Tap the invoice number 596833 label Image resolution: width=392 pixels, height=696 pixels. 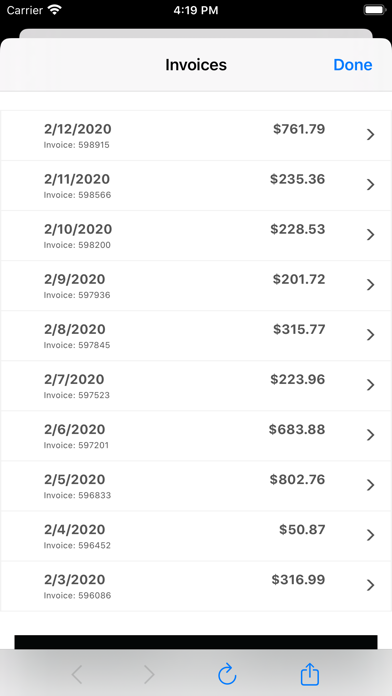(x=77, y=495)
